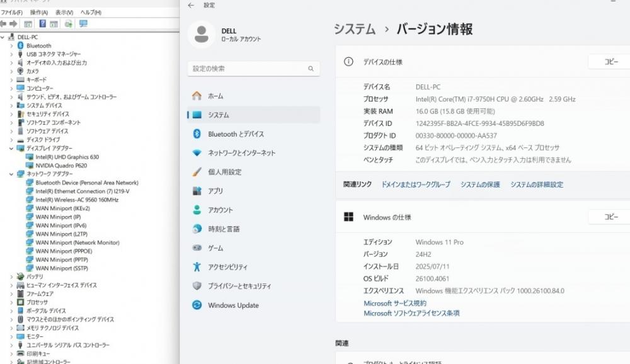Open ドメインまたはワークグループ link

click(x=415, y=185)
